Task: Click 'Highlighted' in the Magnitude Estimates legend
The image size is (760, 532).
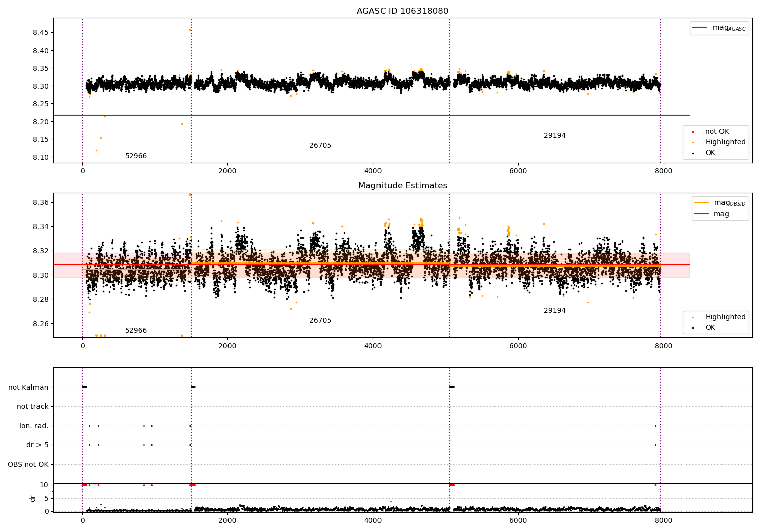Action: point(726,317)
